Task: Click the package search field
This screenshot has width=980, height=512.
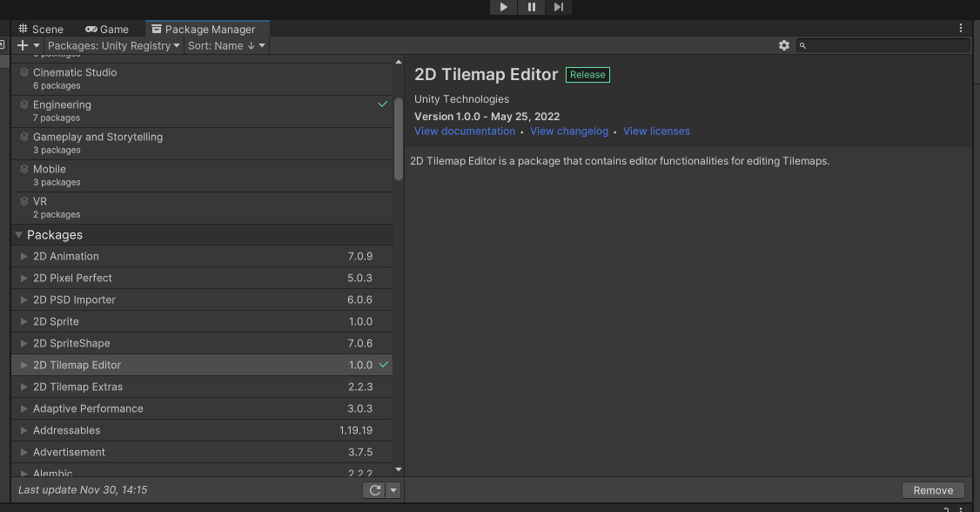Action: 883,45
